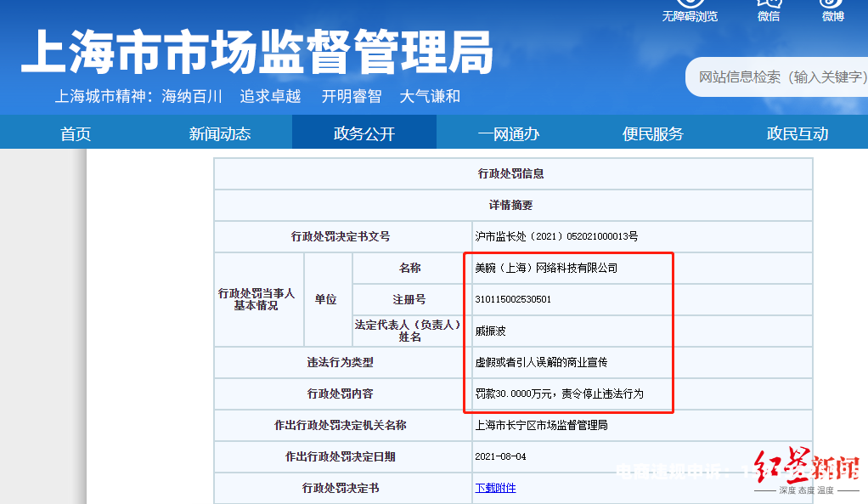The width and height of the screenshot is (868, 504).
Task: Click the 上海市市场监督管理局 site title
Action: click(256, 53)
